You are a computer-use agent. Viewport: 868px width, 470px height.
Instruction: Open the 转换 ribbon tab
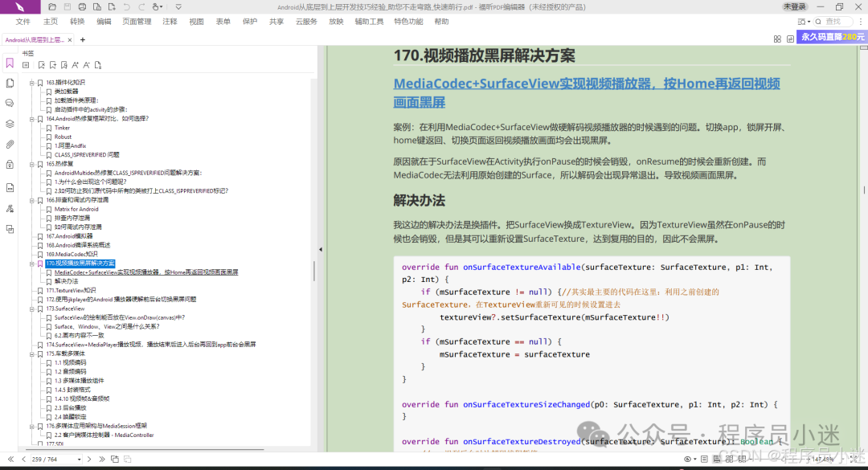(x=77, y=22)
